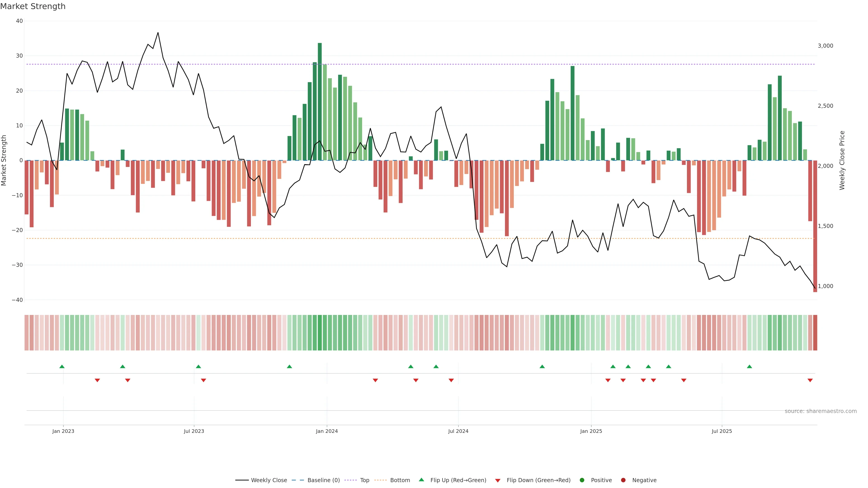Click the black Weekly Close line legend icon
Image resolution: width=868 pixels, height=488 pixels.
point(242,480)
